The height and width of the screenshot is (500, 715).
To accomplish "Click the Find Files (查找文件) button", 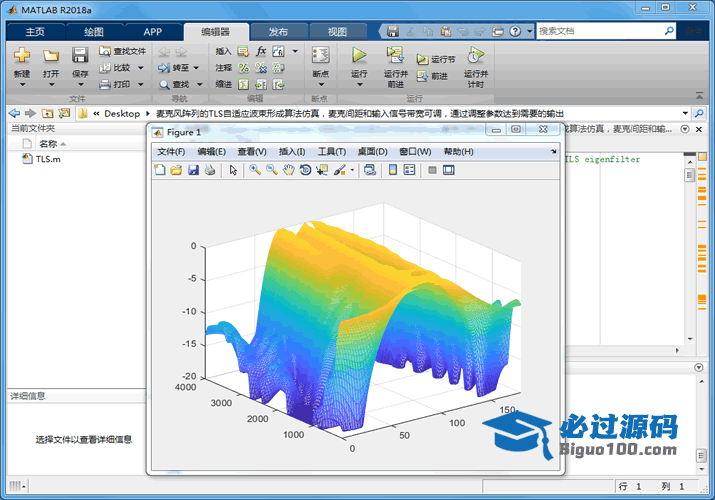I will point(123,51).
